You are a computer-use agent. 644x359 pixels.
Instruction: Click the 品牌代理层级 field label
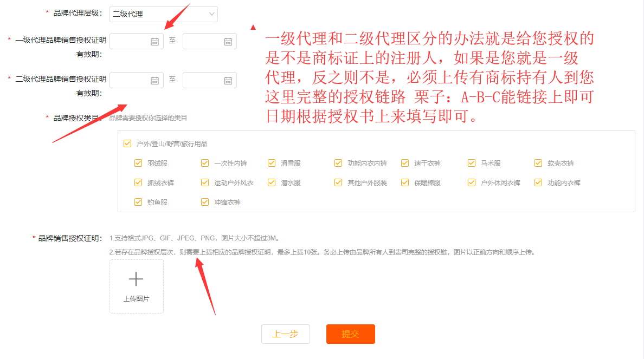[x=77, y=13]
